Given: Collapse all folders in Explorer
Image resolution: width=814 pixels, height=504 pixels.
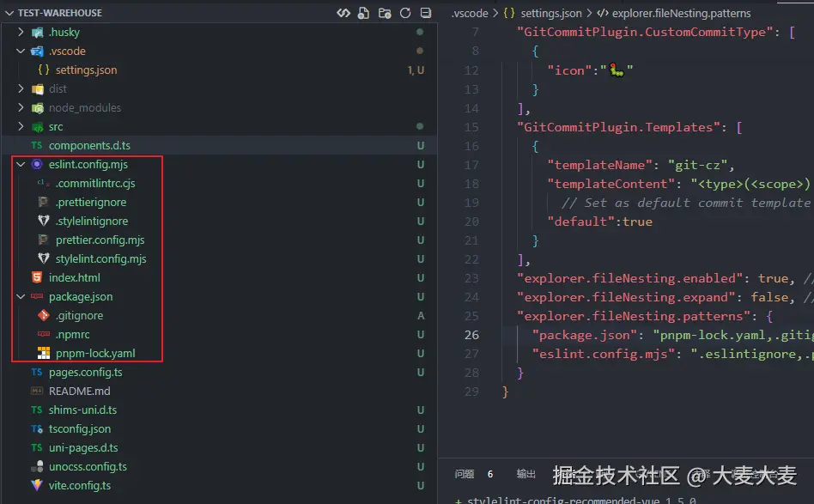Looking at the screenshot, I should [426, 13].
